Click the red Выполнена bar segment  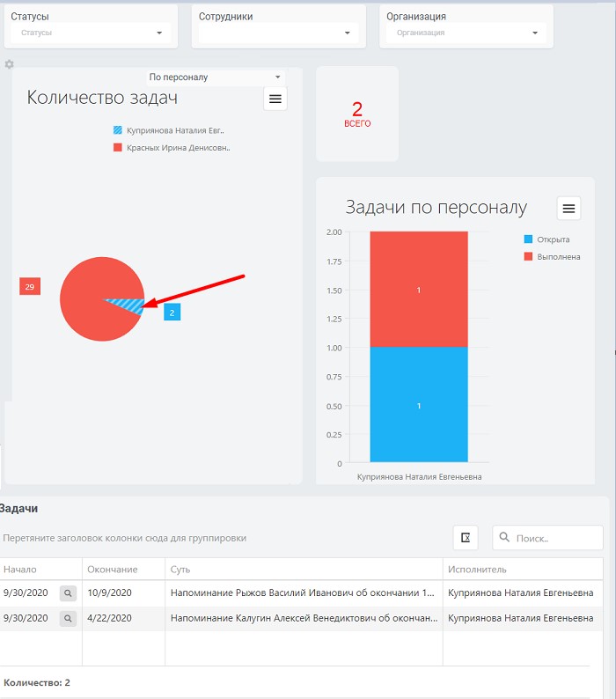tap(419, 289)
